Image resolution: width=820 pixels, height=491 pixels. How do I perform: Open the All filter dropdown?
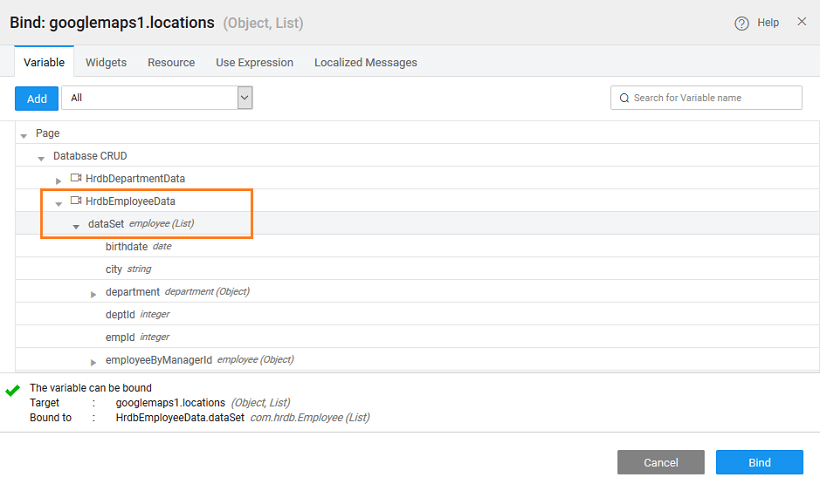244,97
